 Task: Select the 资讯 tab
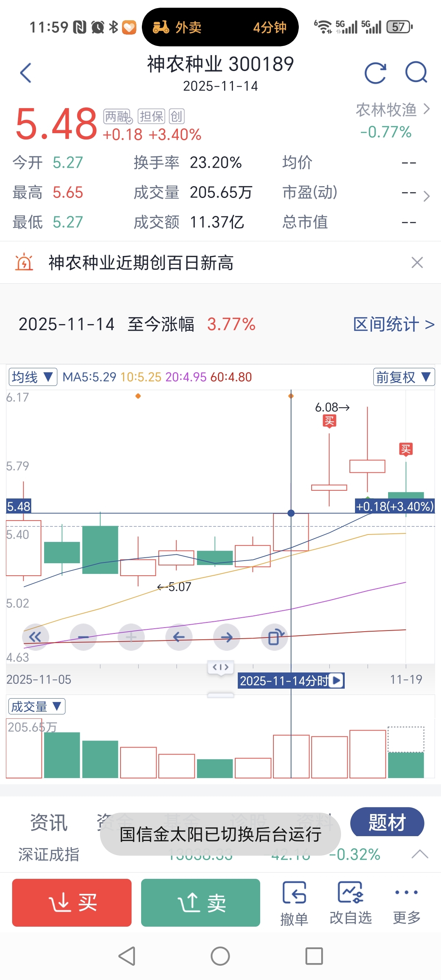coord(49,823)
